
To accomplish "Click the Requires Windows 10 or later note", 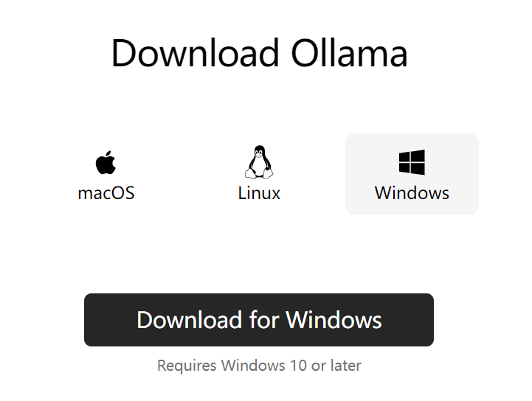I will [x=259, y=366].
